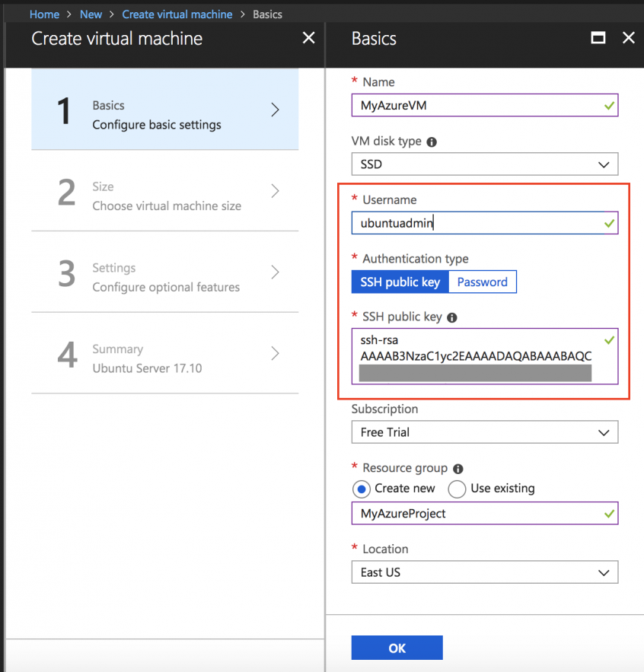
Task: Select the Use existing radio button
Action: (457, 489)
